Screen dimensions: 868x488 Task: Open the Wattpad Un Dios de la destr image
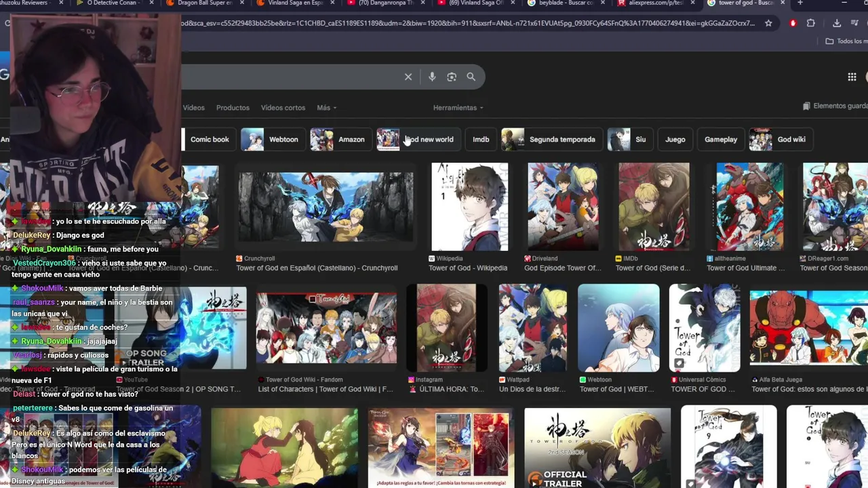(532, 328)
